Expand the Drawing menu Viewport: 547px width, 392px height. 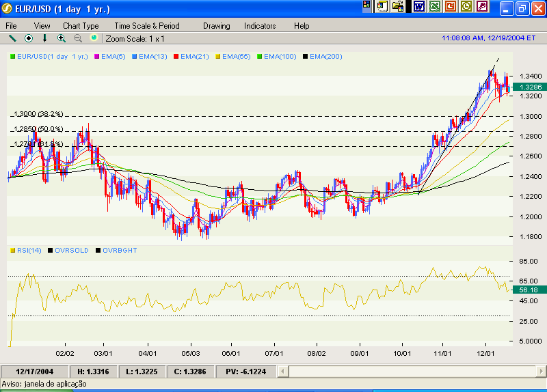point(216,26)
